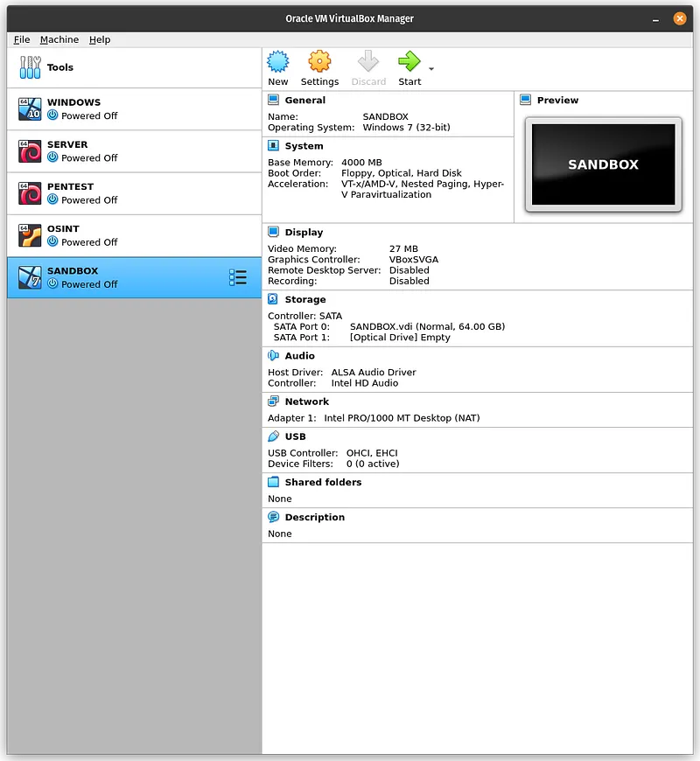700x761 pixels.
Task: Select the WINDOWS virtual machine icon
Action: 30,109
